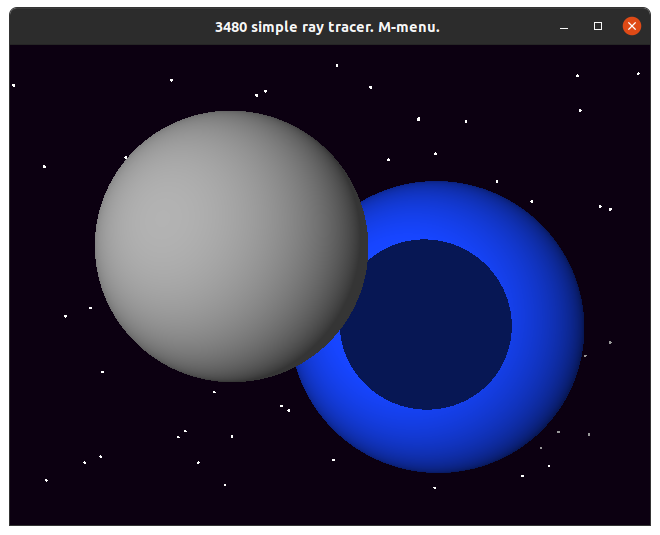Click the center of the gray sphere

click(231, 246)
